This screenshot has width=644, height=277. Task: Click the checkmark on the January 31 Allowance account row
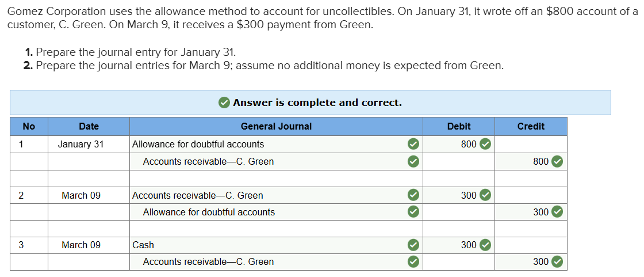[x=412, y=144]
